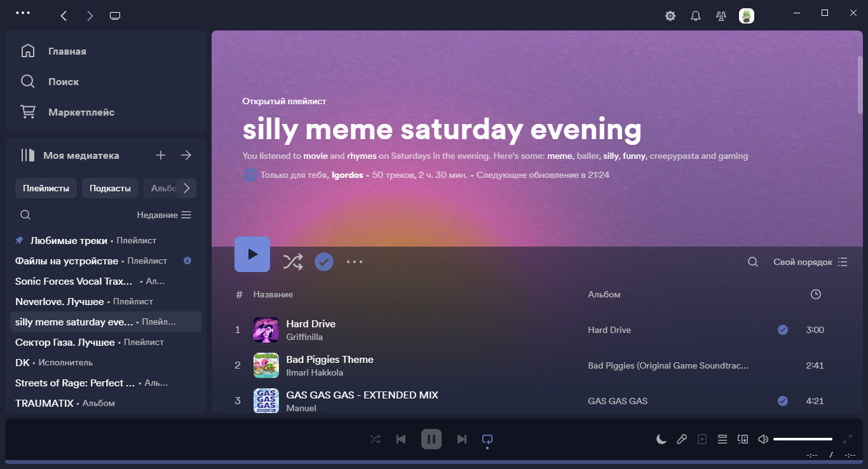Image resolution: width=868 pixels, height=469 pixels.
Task: Open the Свой порядок sort dropdown
Action: pos(811,262)
